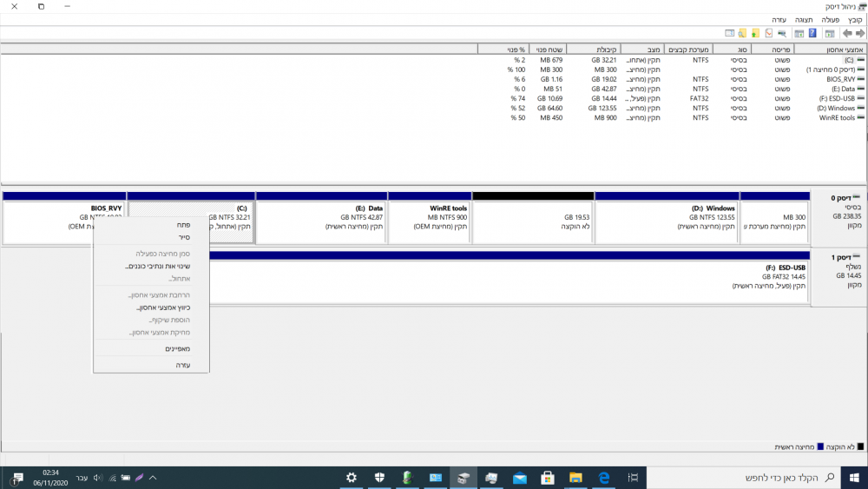The width and height of the screenshot is (868, 489).
Task: Open Mail app from the taskbar
Action: 519,478
